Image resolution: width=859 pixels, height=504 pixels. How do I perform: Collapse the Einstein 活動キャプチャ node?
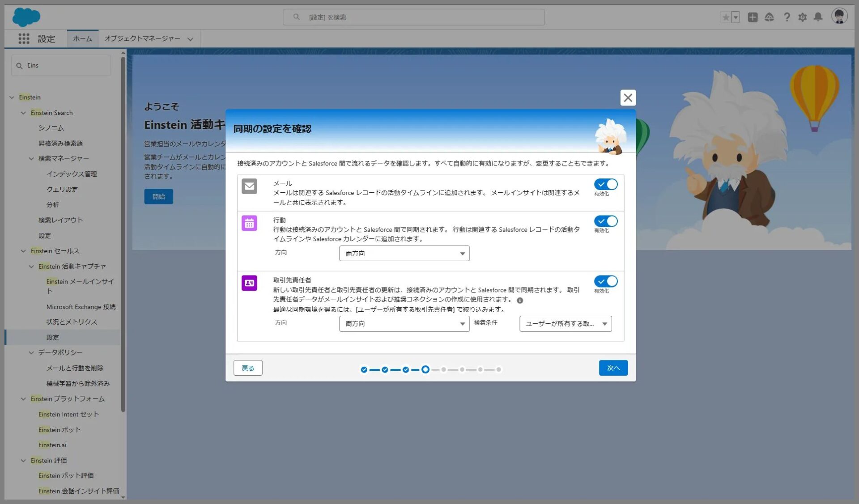click(x=31, y=267)
